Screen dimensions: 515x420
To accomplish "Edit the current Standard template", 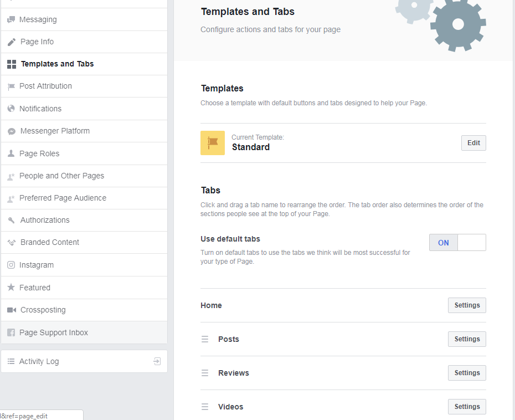I will coord(473,143).
